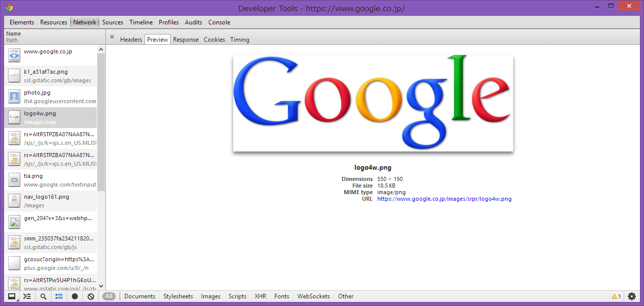Open the logo4w.png URL link

[444, 199]
